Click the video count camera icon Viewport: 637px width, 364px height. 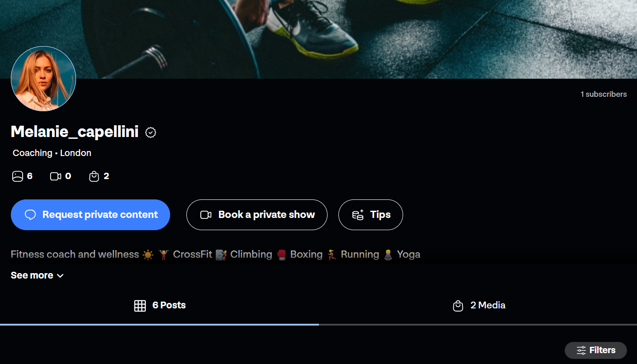point(55,176)
